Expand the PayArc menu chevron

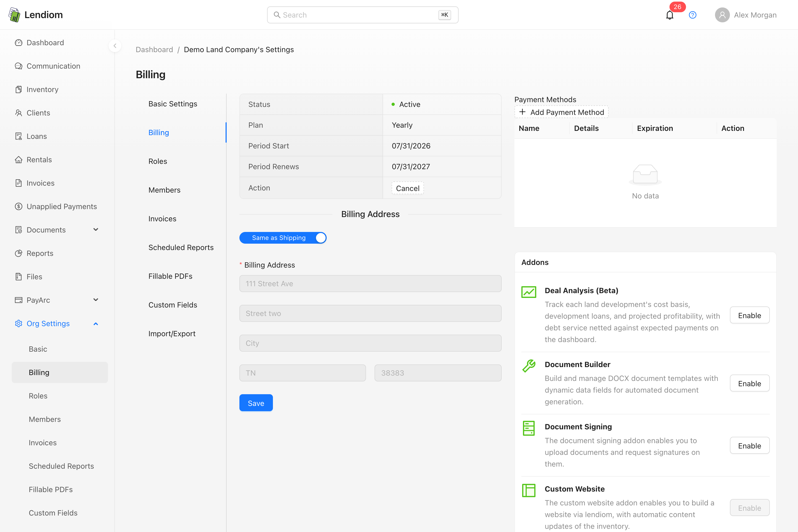pyautogui.click(x=96, y=300)
